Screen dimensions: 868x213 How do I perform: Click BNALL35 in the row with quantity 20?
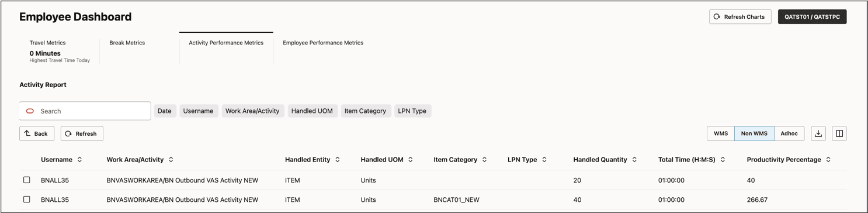coord(55,180)
